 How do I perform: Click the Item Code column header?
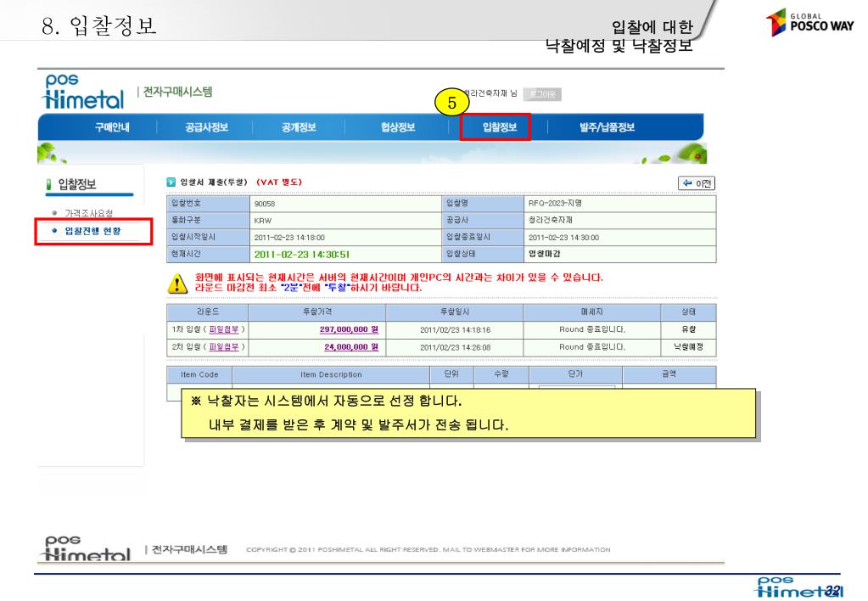coord(199,374)
